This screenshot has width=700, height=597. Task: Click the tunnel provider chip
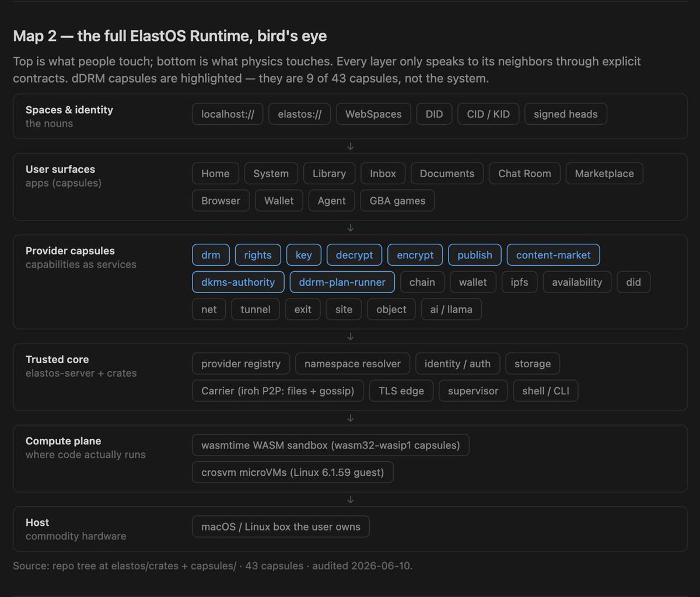[x=256, y=309]
